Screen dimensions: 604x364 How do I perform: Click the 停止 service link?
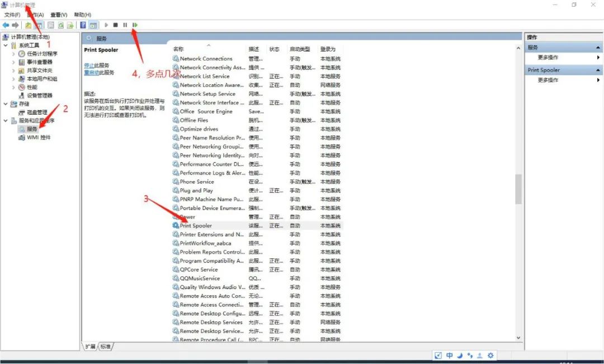(x=89, y=65)
